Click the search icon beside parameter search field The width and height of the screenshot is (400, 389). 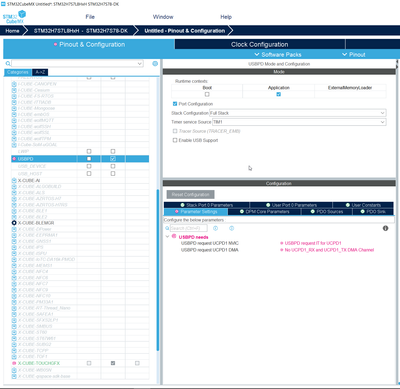[167, 228]
